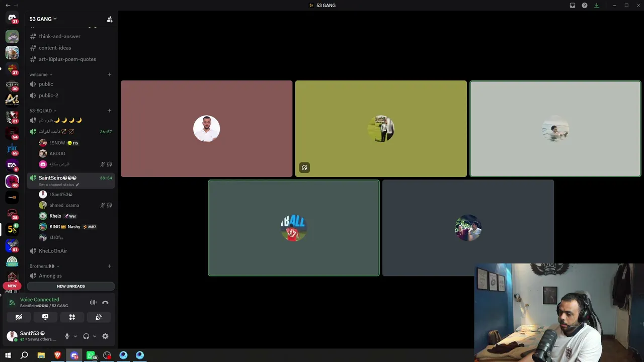Add channel to 53-SQUAD category

[109, 111]
